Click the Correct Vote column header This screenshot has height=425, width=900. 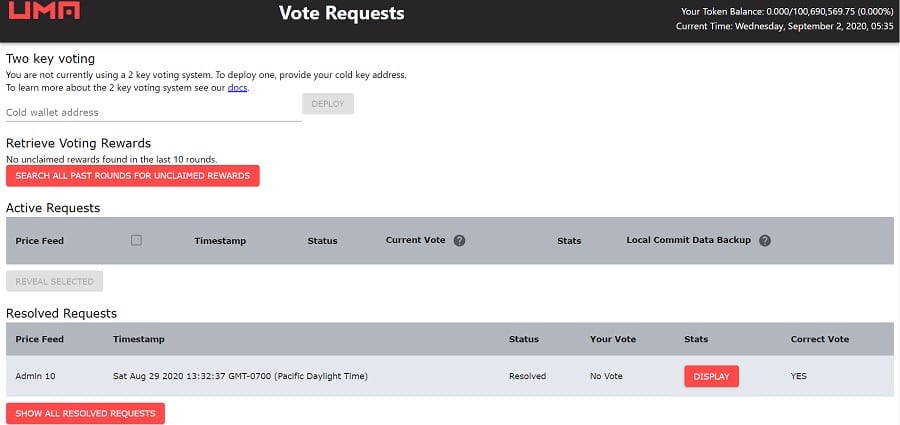(x=819, y=339)
